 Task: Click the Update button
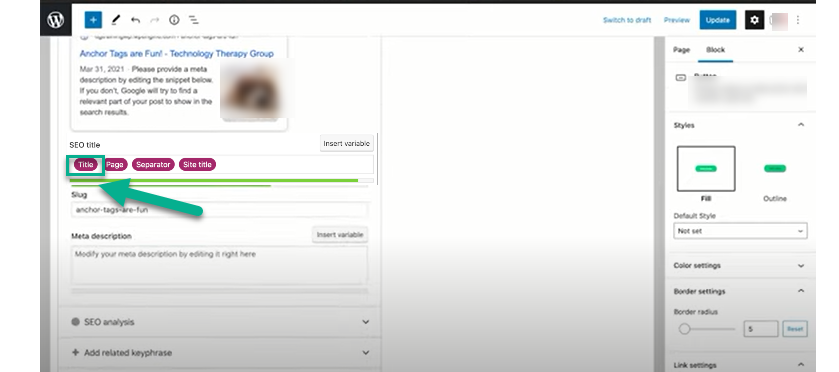(x=718, y=20)
